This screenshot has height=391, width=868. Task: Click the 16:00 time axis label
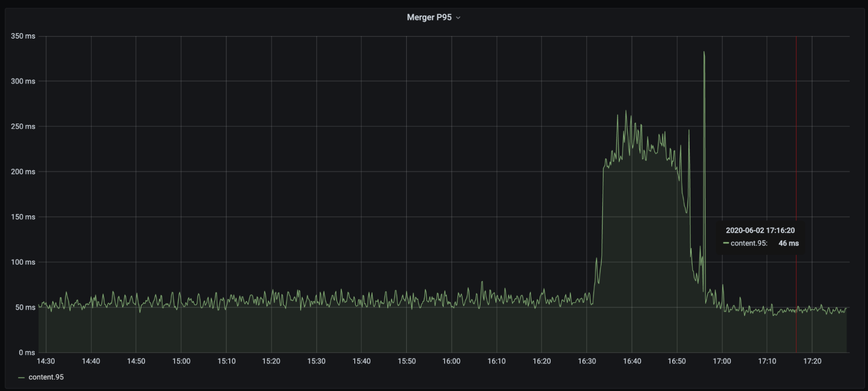coord(452,361)
